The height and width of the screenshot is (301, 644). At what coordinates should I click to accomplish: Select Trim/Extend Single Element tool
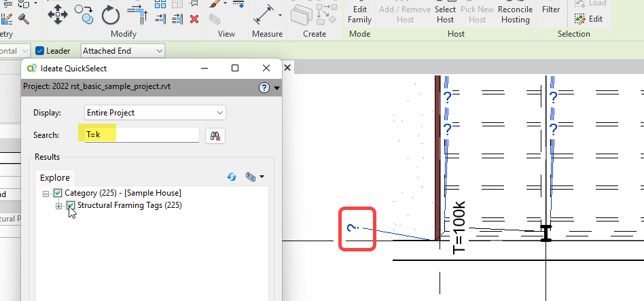160,19
